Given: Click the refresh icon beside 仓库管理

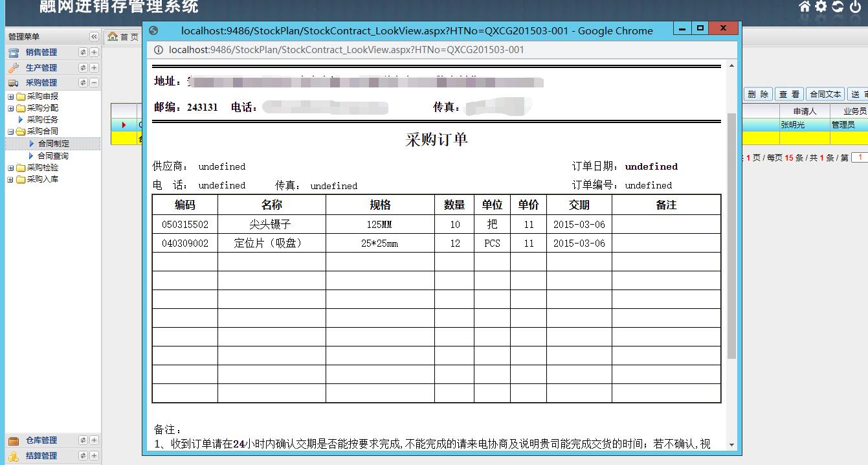Looking at the screenshot, I should 83,440.
